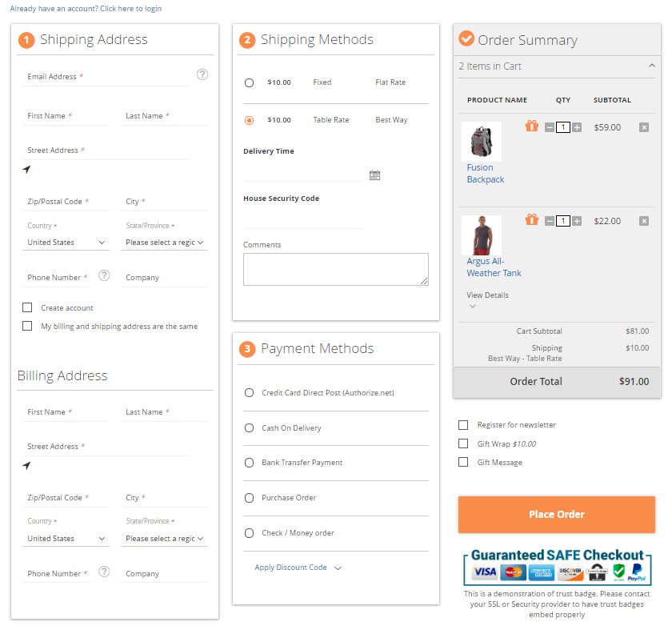Click the Place Order button
Viewport: 672px width, 626px height.
point(556,515)
